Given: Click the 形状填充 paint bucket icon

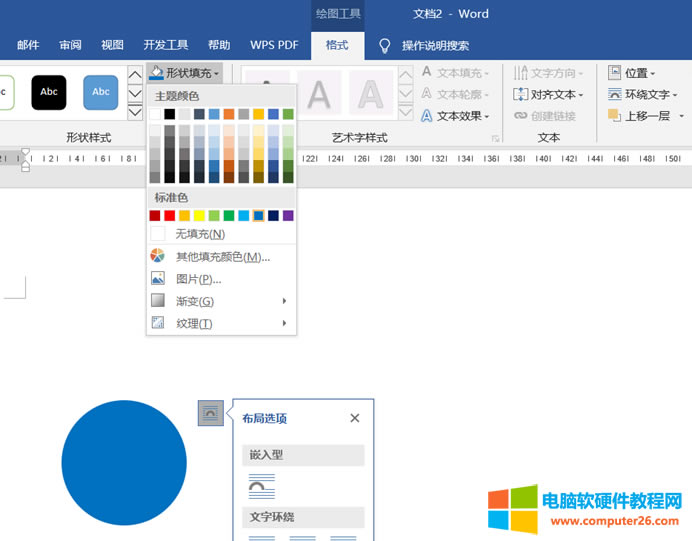Looking at the screenshot, I should [x=156, y=73].
